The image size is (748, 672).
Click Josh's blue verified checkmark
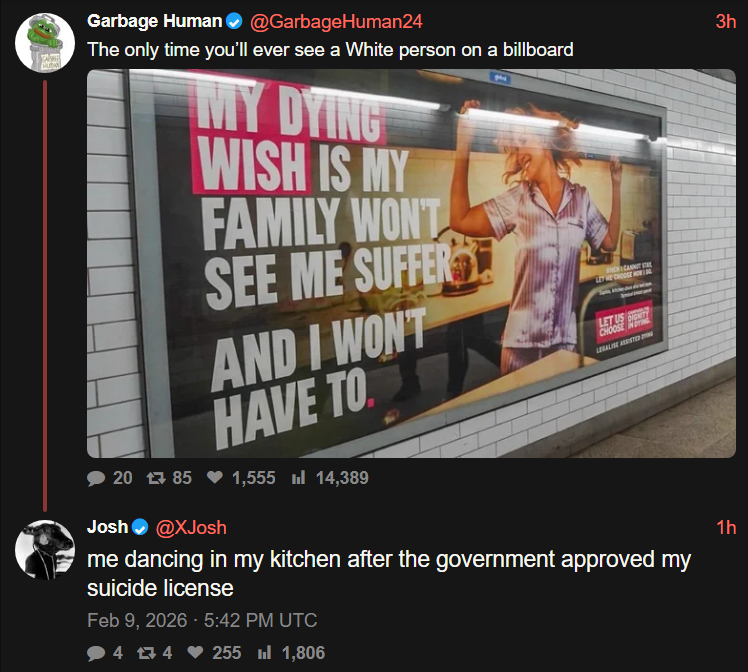[140, 527]
